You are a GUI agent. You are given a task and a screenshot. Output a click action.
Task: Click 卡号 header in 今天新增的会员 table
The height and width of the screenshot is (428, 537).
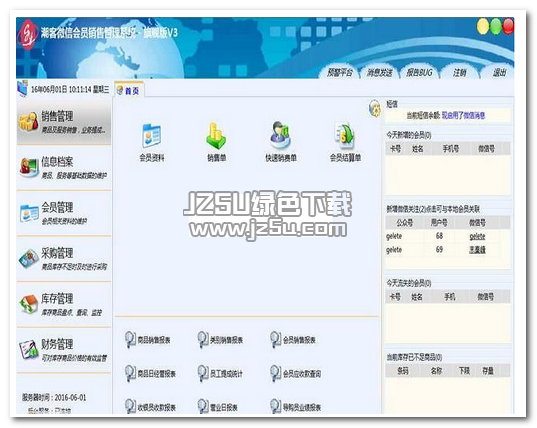(x=395, y=149)
